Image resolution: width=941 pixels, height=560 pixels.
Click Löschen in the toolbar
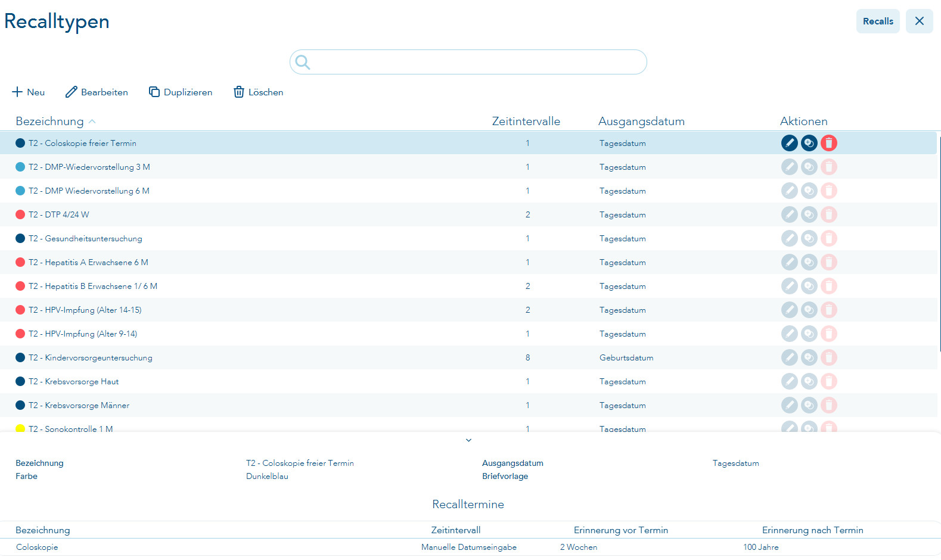click(x=258, y=92)
